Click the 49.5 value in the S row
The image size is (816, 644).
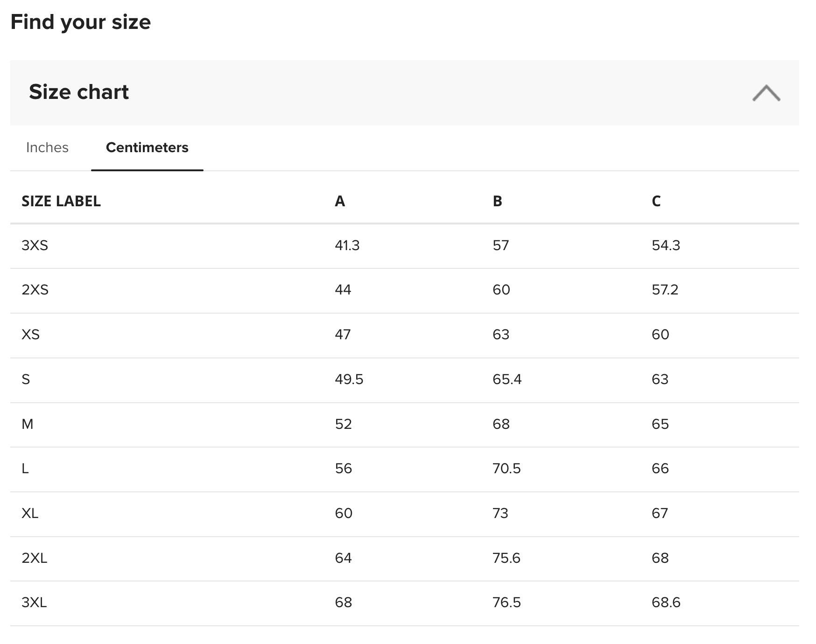[349, 379]
